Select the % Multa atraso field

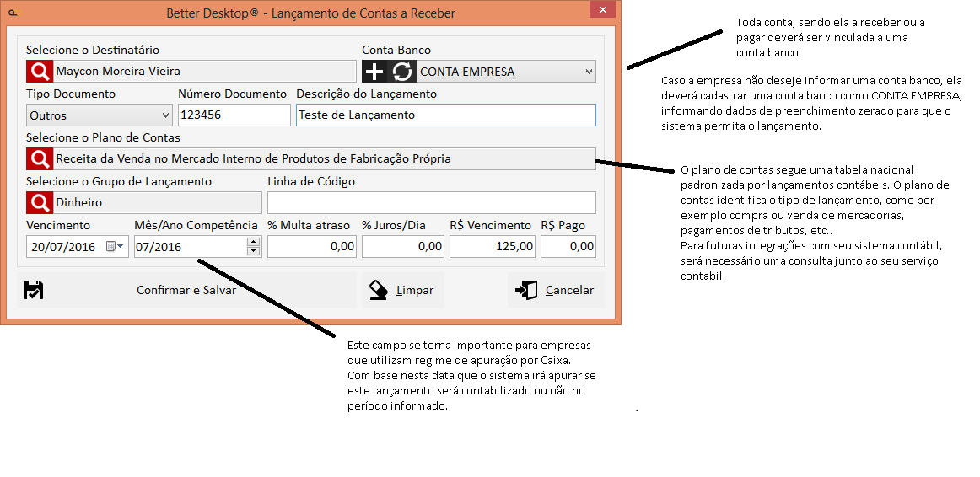click(x=311, y=247)
